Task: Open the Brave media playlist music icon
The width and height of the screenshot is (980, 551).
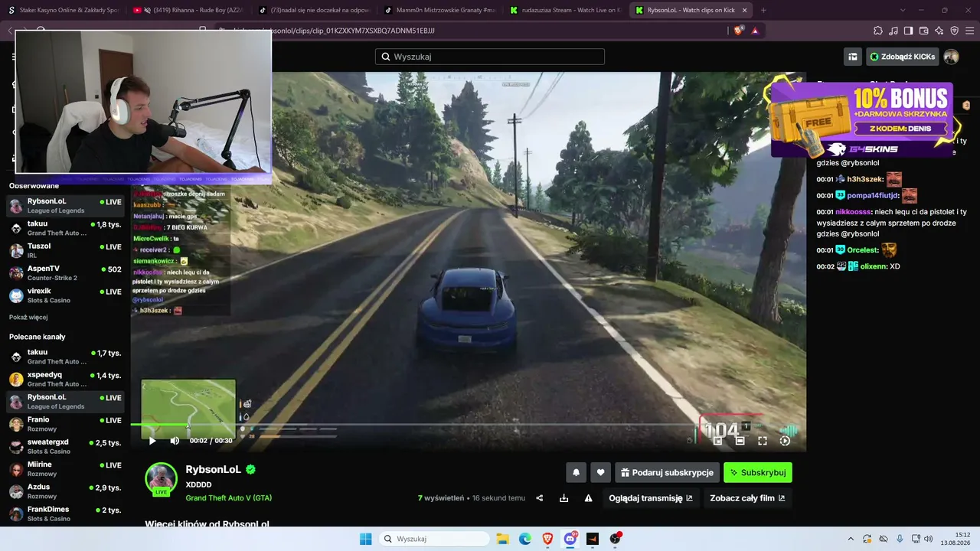Action: 893,31
